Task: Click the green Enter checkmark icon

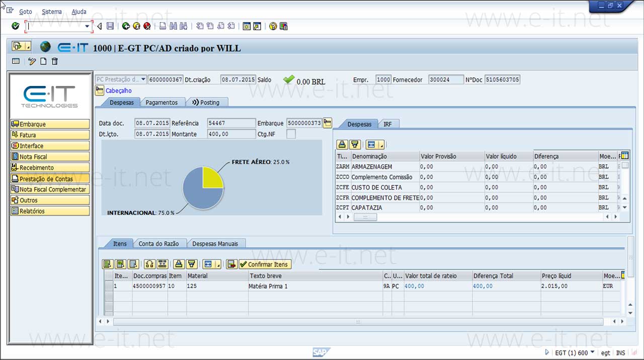Action: [15, 26]
